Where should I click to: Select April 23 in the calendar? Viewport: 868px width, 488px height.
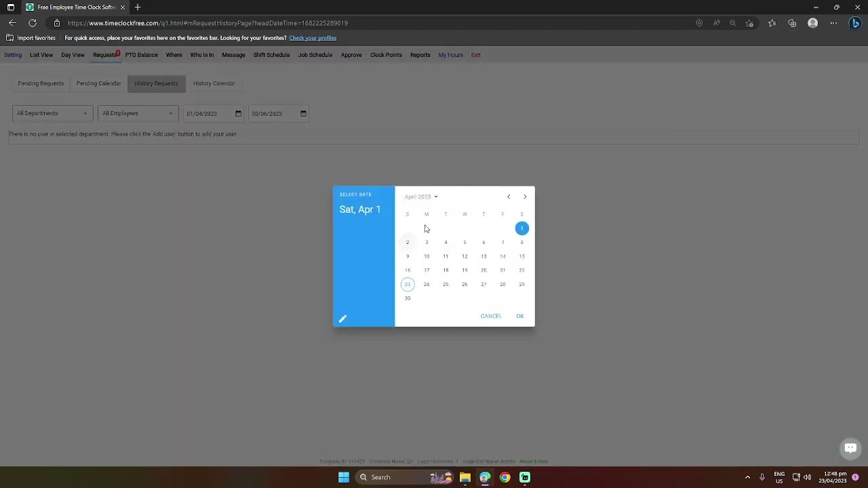click(408, 284)
